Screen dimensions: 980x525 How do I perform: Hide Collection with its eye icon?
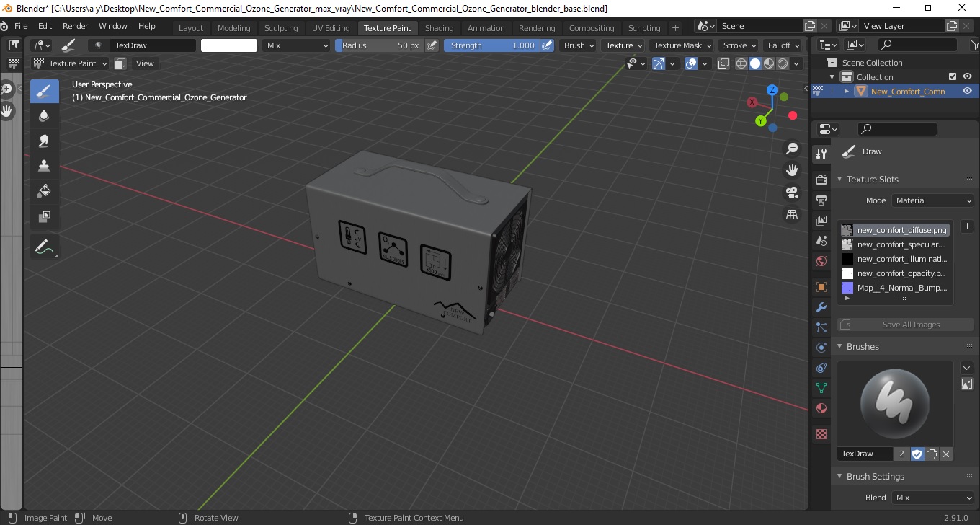point(967,76)
